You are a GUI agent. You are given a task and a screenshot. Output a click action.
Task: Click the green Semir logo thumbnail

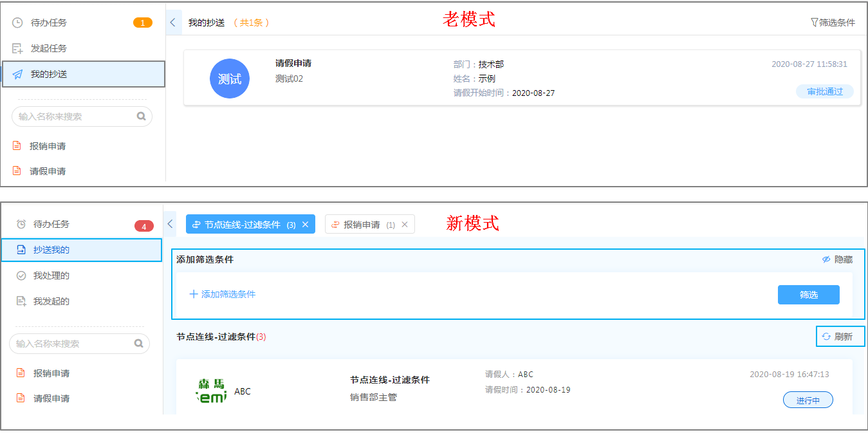[x=212, y=391]
